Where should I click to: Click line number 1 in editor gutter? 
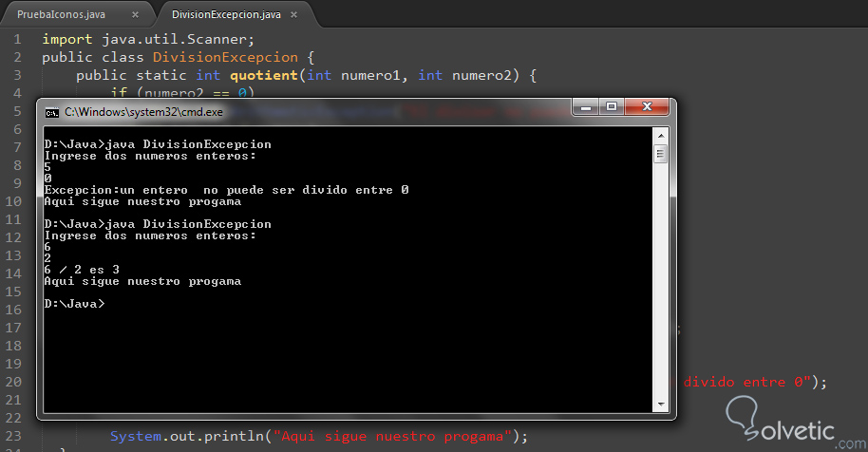click(17, 39)
